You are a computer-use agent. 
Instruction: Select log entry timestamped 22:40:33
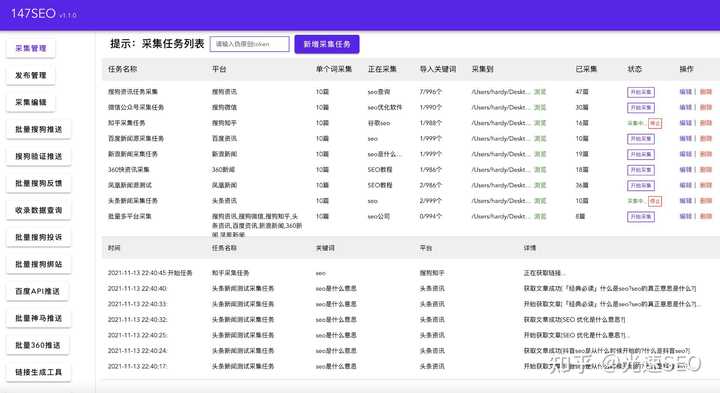click(x=138, y=304)
